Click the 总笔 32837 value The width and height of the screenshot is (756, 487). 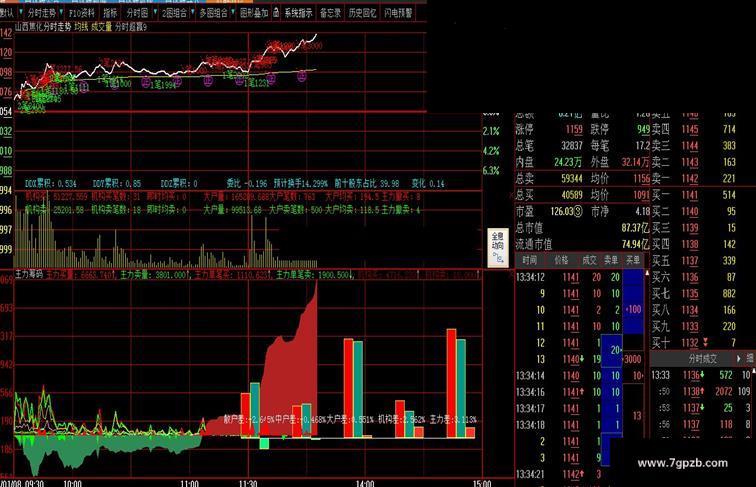click(x=572, y=146)
